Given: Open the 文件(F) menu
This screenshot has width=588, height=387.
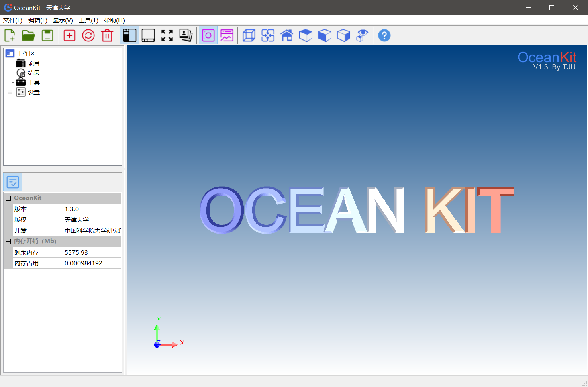Looking at the screenshot, I should point(13,20).
